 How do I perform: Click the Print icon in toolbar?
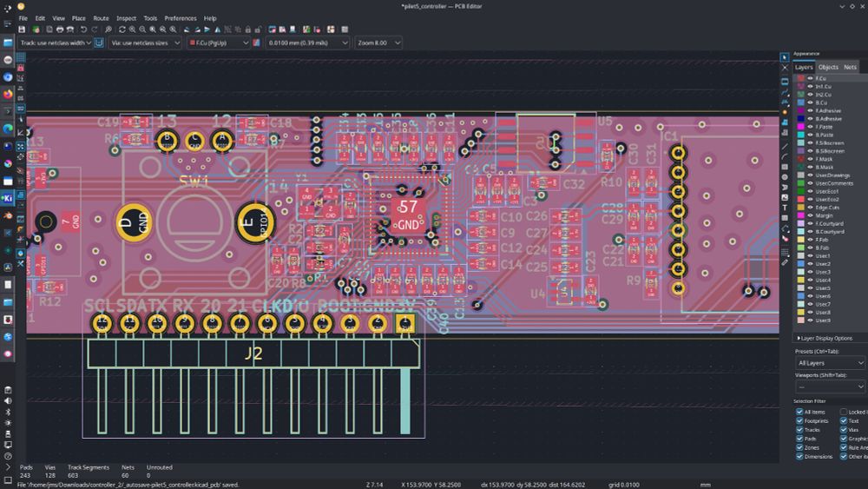click(59, 30)
